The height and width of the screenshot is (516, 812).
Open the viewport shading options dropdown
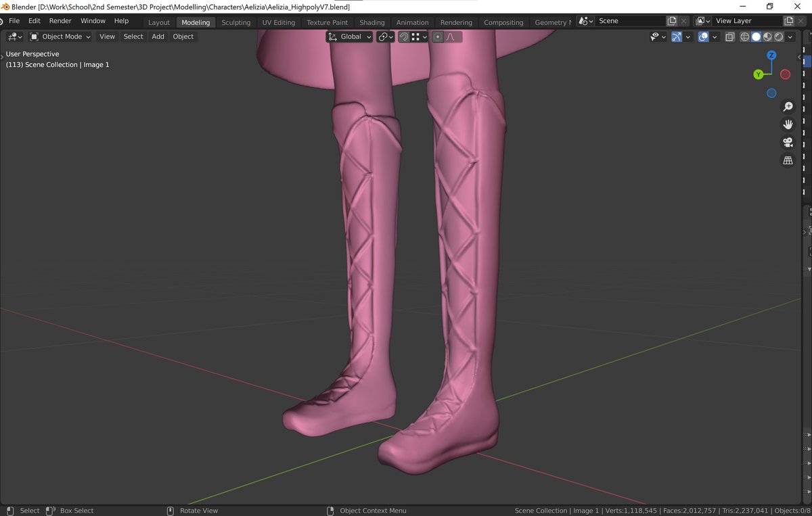(791, 37)
